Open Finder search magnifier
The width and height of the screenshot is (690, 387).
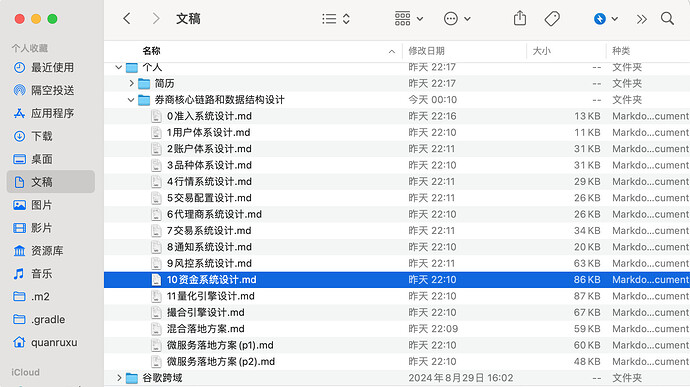[667, 18]
